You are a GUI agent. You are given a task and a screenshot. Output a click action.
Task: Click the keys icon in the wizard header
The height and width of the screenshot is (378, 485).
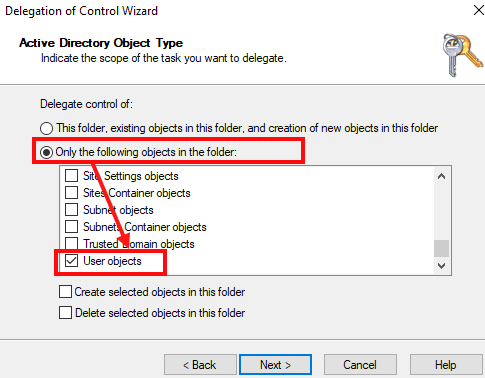click(463, 55)
